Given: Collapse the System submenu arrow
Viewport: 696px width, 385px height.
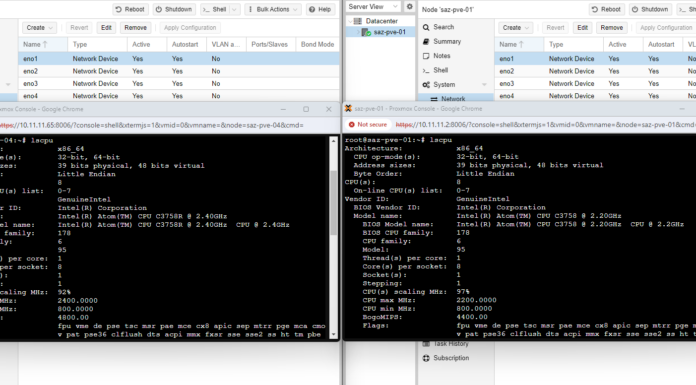Looking at the screenshot, I should click(x=484, y=84).
